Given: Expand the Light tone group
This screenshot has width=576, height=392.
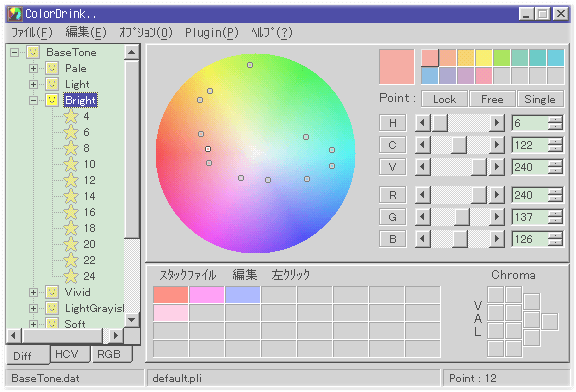Looking at the screenshot, I should [x=33, y=84].
